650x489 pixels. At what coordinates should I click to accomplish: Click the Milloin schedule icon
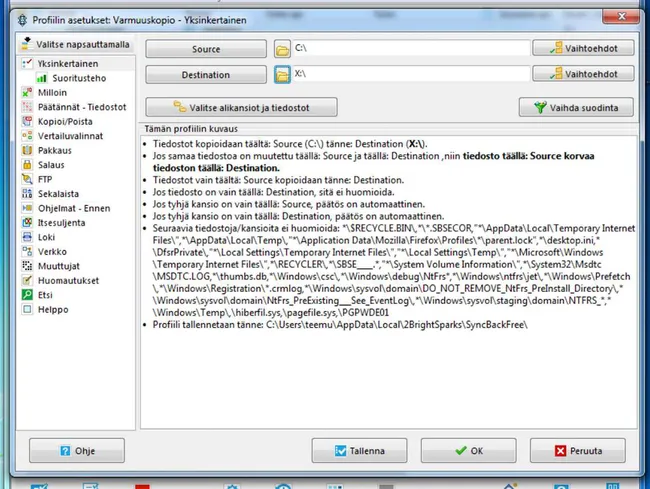click(27, 92)
